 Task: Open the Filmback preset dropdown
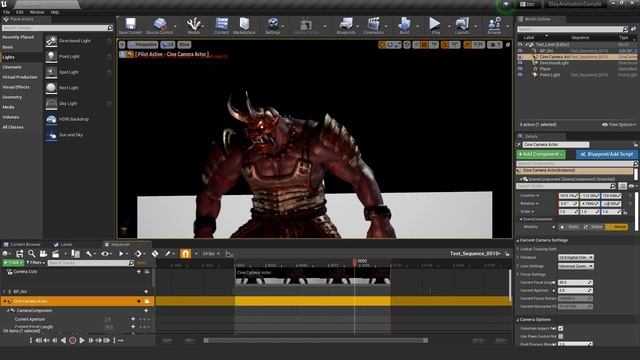pyautogui.click(x=576, y=258)
